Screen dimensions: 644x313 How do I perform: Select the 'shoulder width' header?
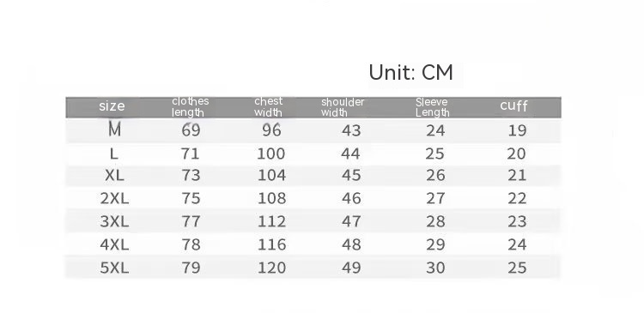pos(343,107)
